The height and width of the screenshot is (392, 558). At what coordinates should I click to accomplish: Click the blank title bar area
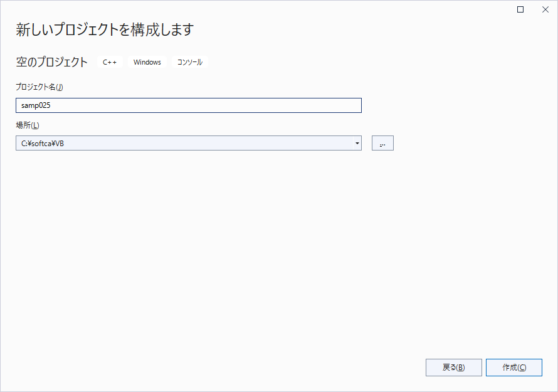pos(251,9)
